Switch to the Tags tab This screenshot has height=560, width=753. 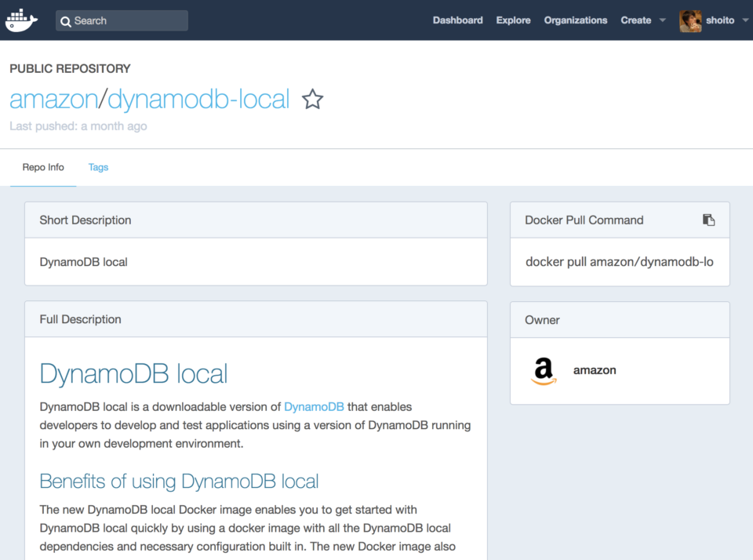98,167
